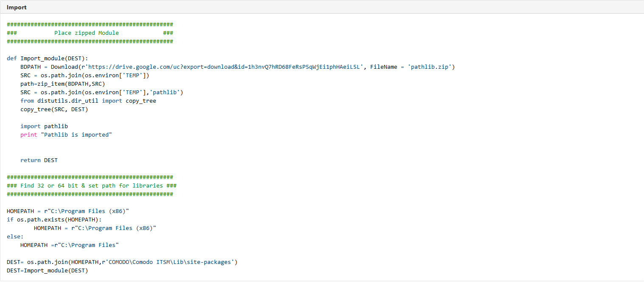Click the 'return DEST' line

point(39,160)
